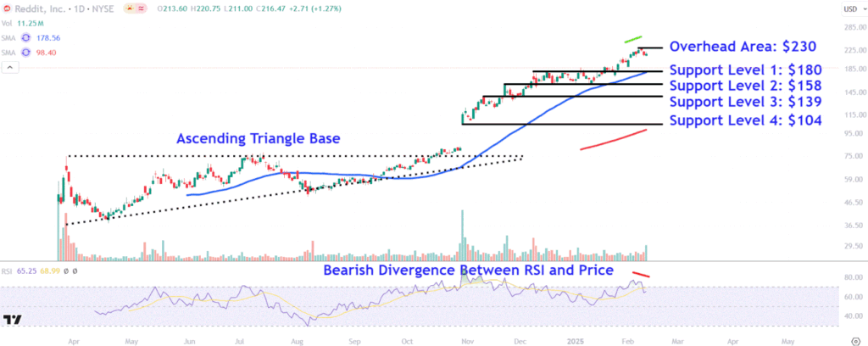
Task: Click the Overhead Area: $230 annotation
Action: [745, 47]
